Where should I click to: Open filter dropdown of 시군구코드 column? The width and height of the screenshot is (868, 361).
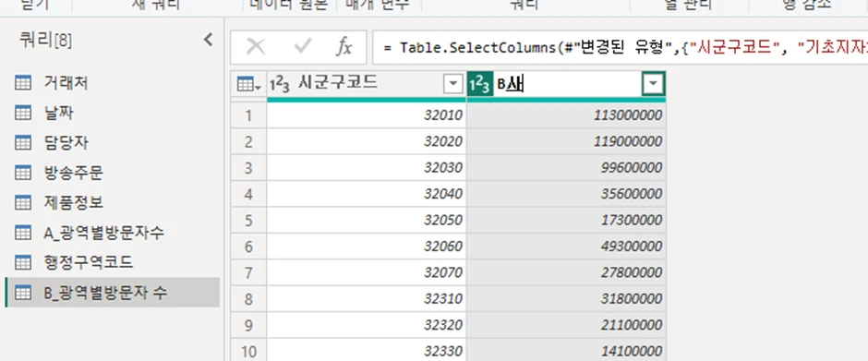453,84
